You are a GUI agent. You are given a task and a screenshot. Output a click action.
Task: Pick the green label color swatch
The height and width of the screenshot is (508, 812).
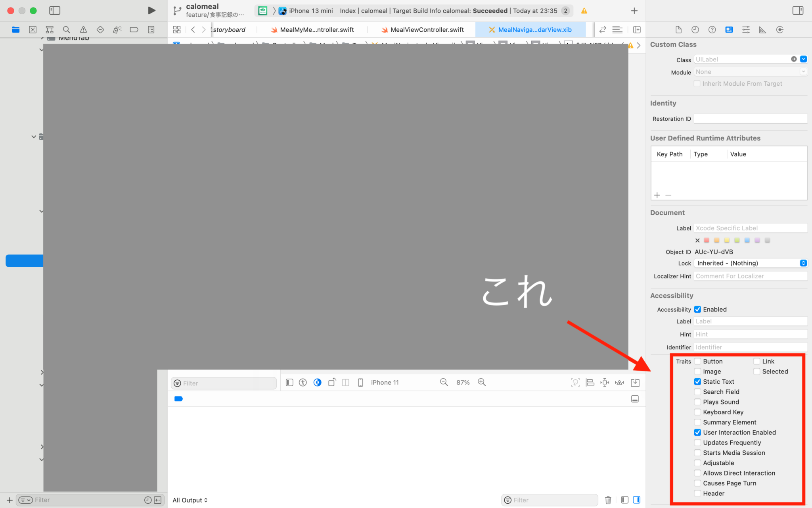coord(737,240)
